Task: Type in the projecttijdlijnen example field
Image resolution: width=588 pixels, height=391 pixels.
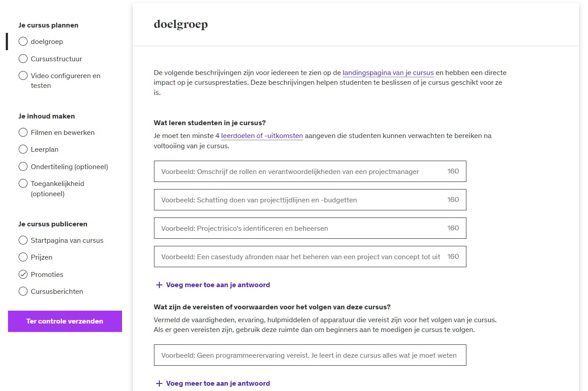Action: (302, 200)
